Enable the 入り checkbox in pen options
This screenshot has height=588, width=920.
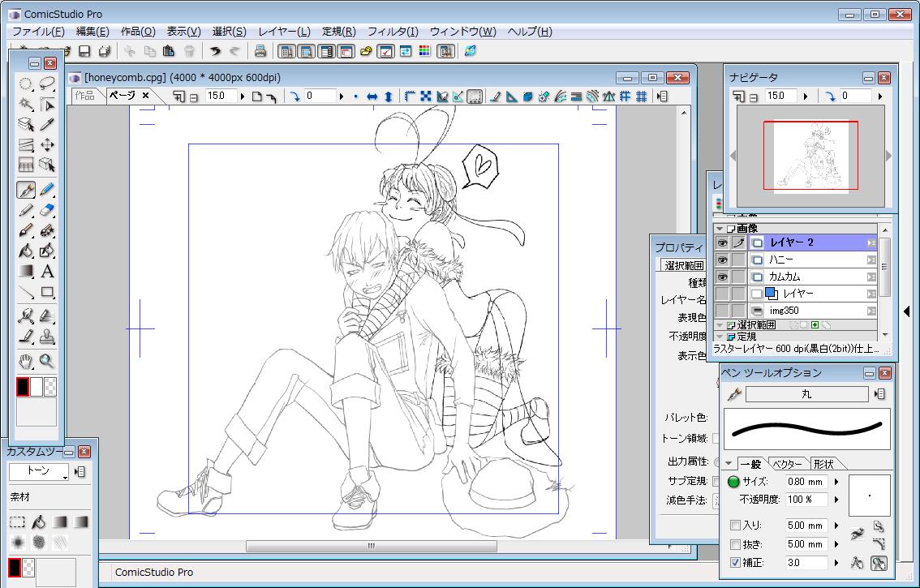click(x=735, y=526)
